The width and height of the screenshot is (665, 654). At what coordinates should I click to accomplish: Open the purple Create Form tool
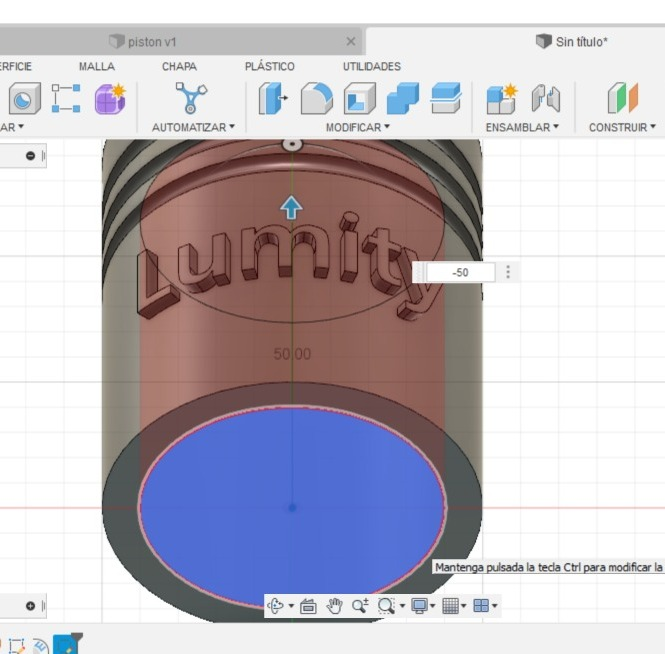110,98
